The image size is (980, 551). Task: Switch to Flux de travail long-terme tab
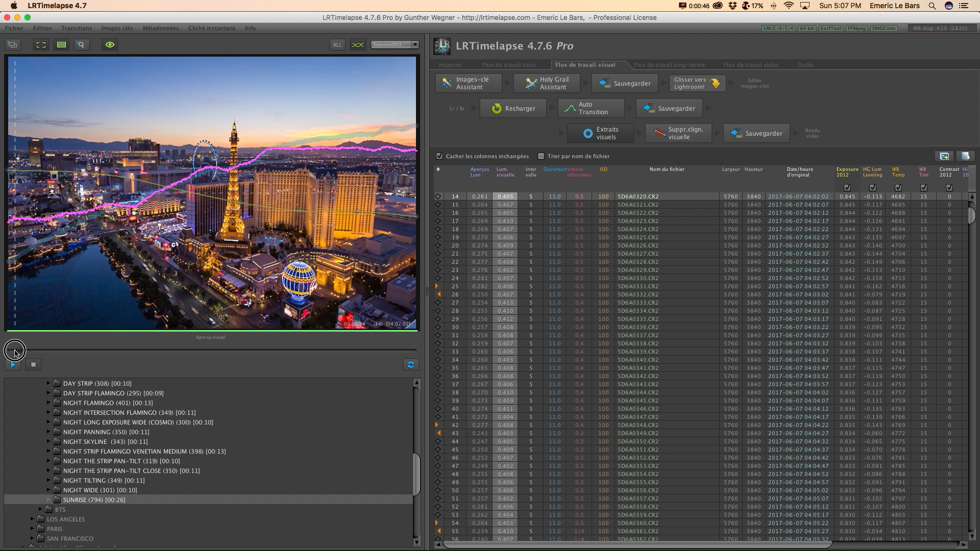(x=669, y=65)
